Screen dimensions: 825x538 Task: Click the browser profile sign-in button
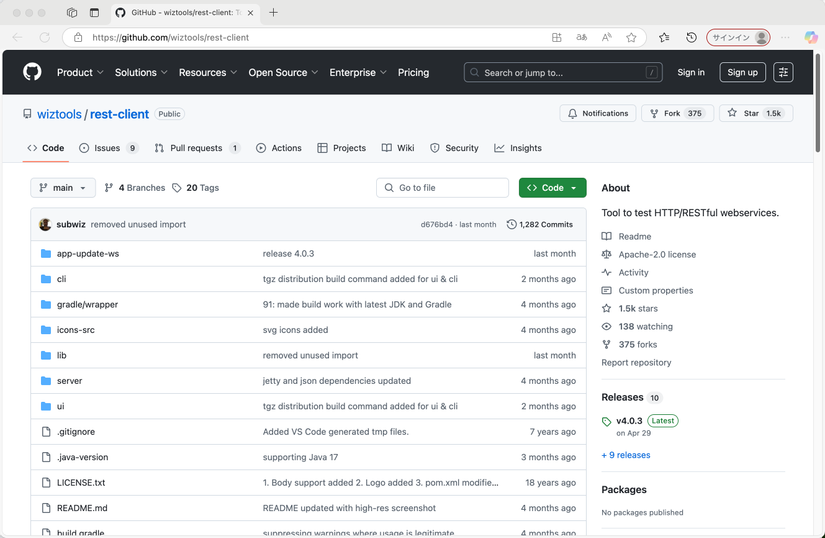(x=738, y=37)
